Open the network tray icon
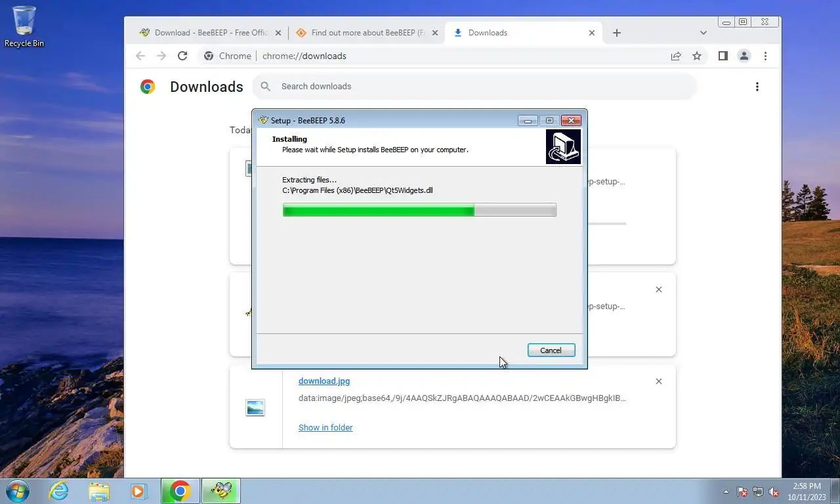840x504 pixels. (x=758, y=492)
